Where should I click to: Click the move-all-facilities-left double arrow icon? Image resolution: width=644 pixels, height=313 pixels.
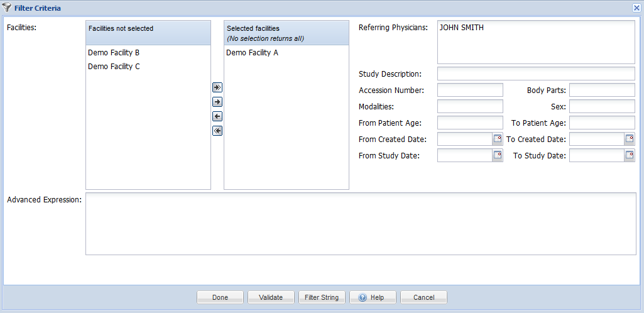[217, 131]
